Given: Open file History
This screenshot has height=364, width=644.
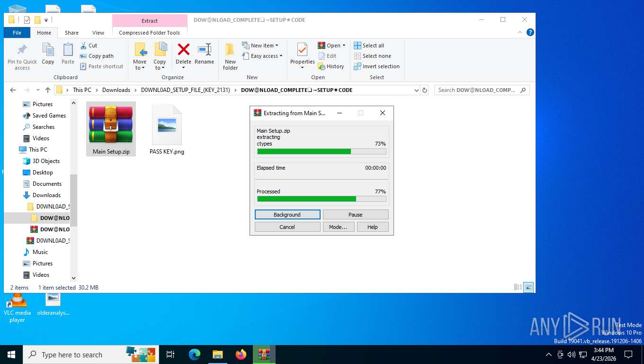Looking at the screenshot, I should [x=331, y=66].
